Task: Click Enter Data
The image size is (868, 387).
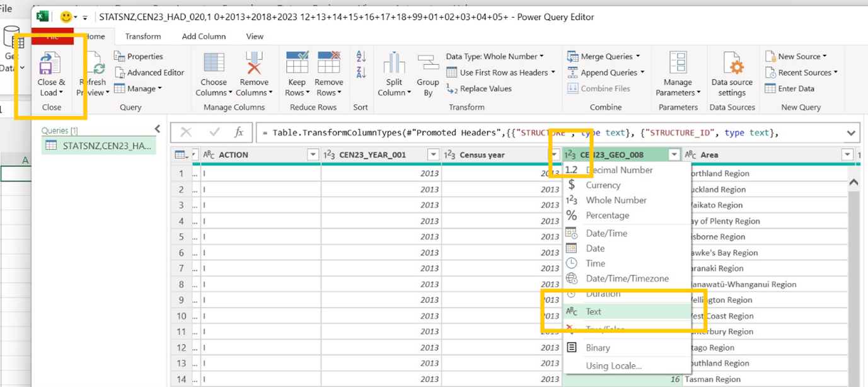Action: 789,89
